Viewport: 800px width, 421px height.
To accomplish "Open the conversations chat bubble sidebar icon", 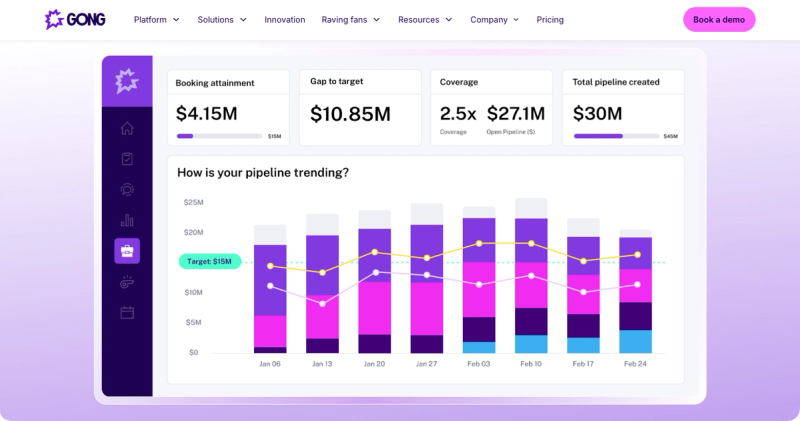I will tap(127, 190).
